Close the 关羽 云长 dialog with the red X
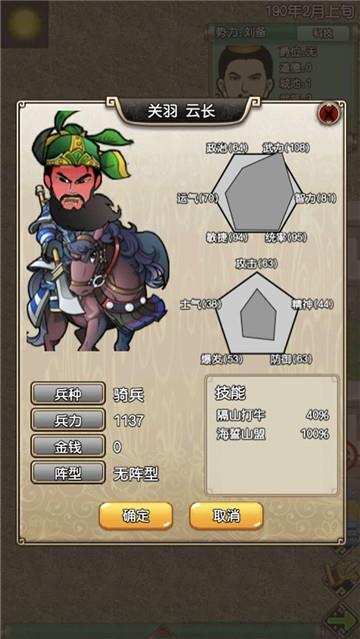The image size is (360, 639). pyautogui.click(x=327, y=114)
